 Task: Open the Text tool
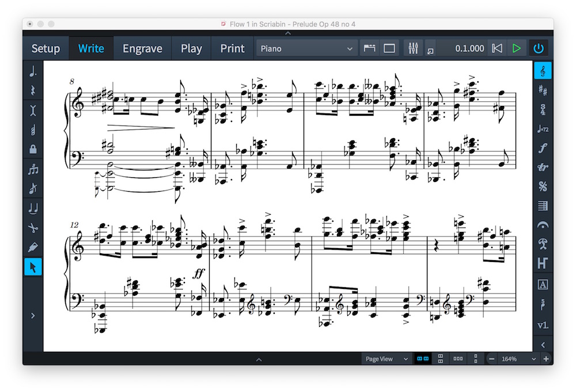[x=543, y=284]
